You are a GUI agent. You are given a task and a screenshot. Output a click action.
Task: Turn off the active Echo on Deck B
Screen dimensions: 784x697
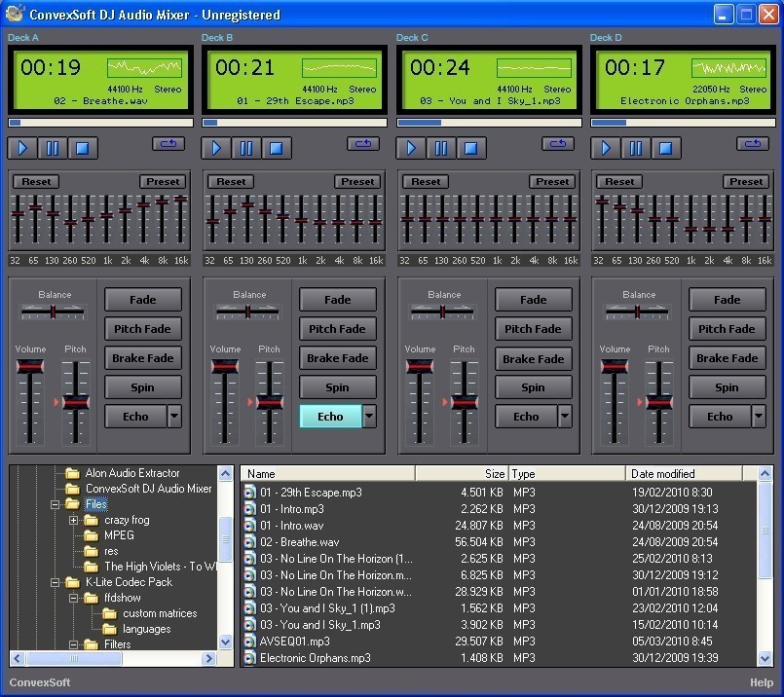330,417
